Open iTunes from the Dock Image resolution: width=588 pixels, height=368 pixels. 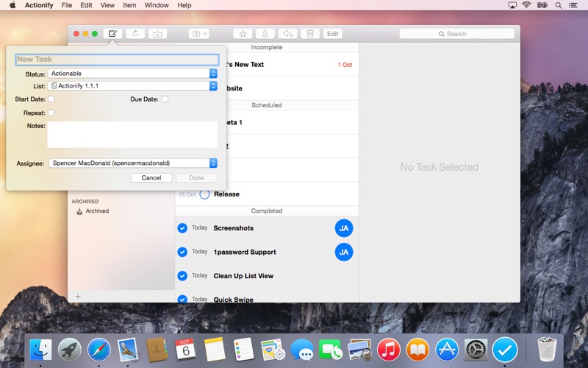tap(389, 350)
